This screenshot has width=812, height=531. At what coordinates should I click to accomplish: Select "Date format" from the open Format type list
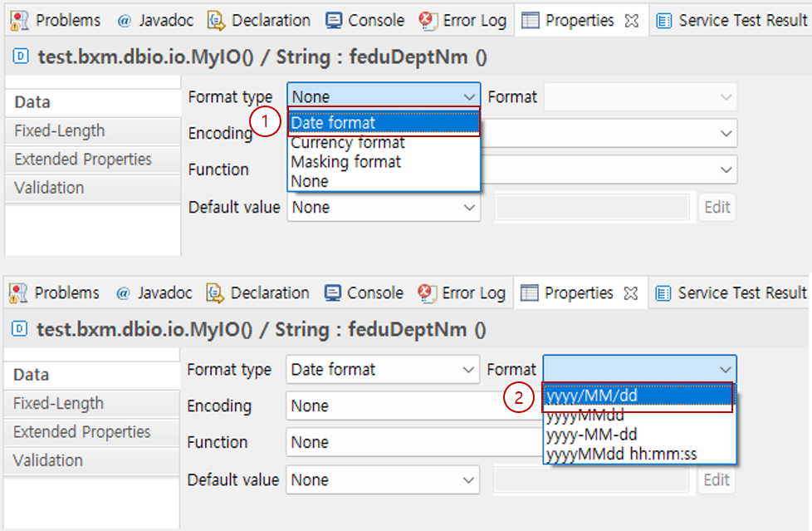pos(384,123)
